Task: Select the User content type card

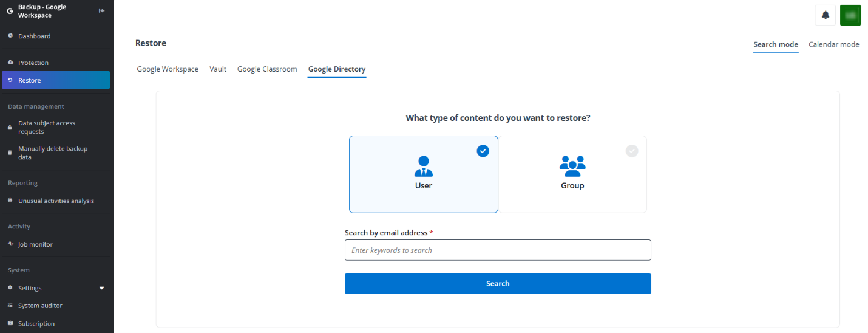Action: click(x=423, y=174)
